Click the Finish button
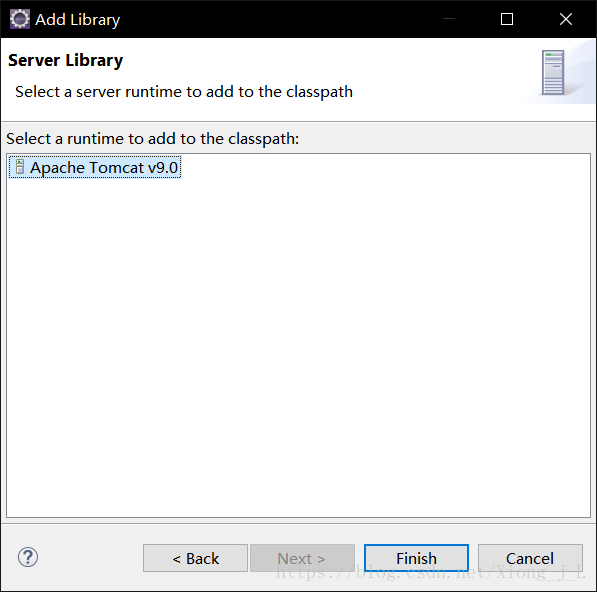The height and width of the screenshot is (592, 597). point(416,558)
